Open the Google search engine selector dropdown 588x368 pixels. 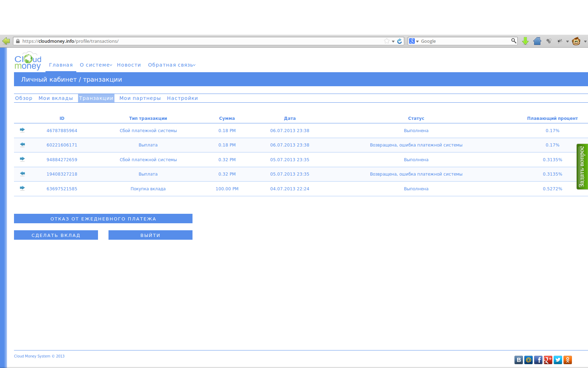414,41
